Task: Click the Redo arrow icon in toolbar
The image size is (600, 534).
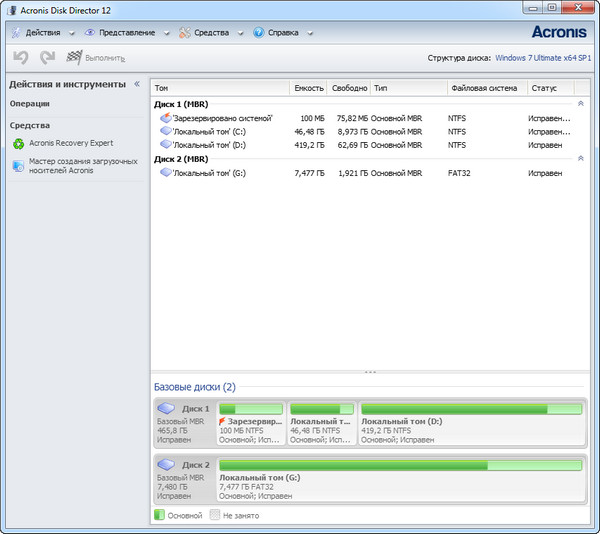Action: [47, 59]
